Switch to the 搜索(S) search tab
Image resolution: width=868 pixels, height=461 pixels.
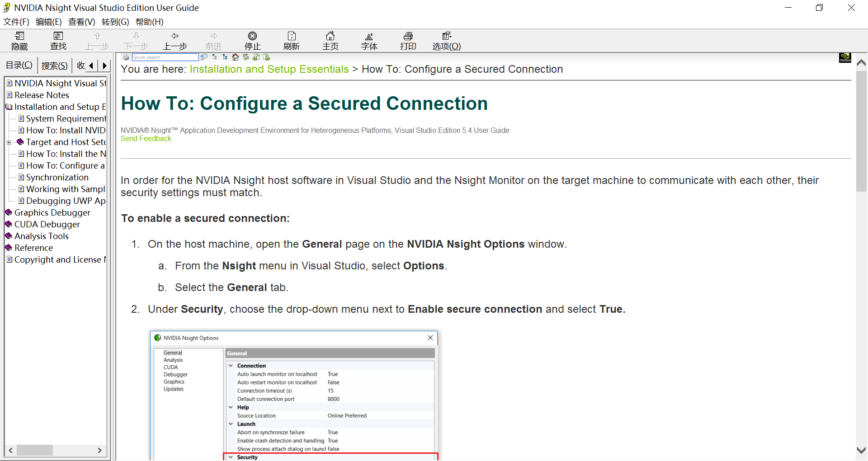(54, 66)
